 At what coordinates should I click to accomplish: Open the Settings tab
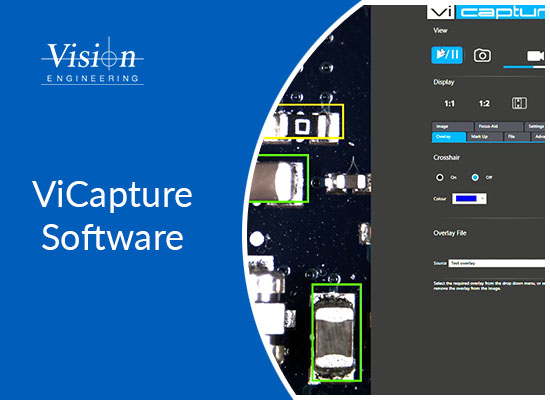(x=535, y=126)
